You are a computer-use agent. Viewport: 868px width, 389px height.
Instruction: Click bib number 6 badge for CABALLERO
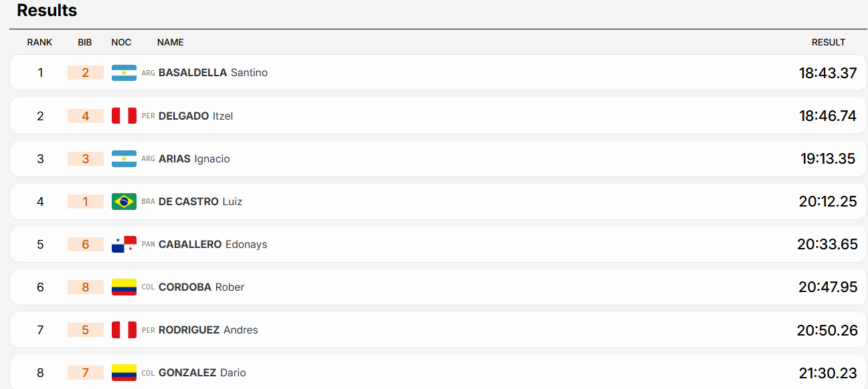tap(86, 244)
